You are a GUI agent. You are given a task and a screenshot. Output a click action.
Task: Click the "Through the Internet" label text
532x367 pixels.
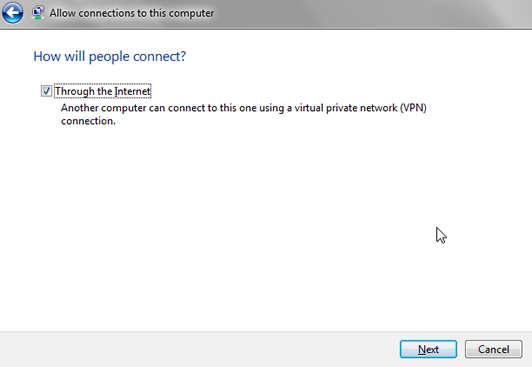pyautogui.click(x=102, y=91)
